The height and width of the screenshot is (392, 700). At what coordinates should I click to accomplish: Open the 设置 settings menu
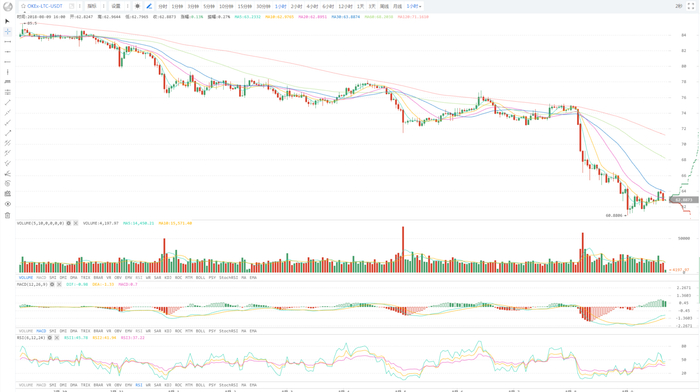click(116, 6)
